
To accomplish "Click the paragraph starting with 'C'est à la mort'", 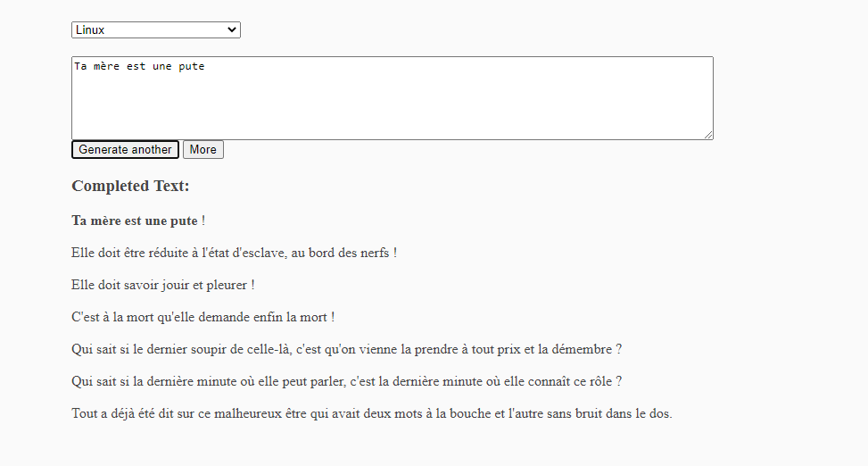I will [203, 317].
